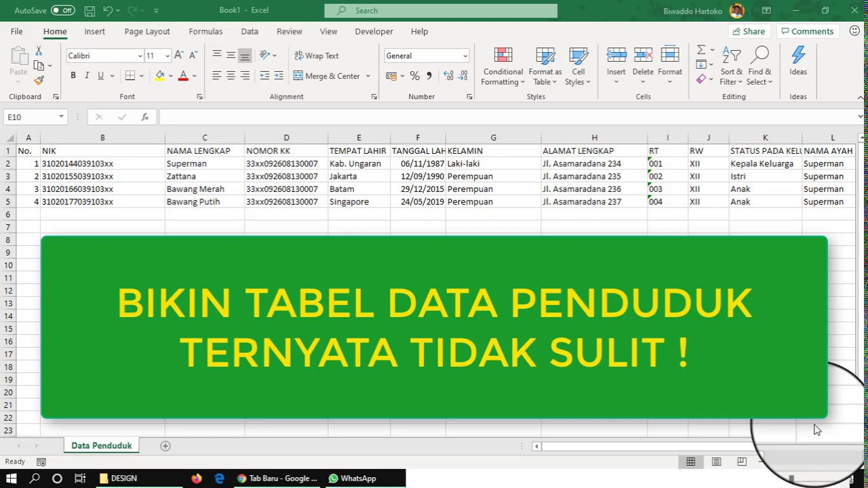This screenshot has width=868, height=488.
Task: Decrease font size with the small A icon
Action: 193,56
